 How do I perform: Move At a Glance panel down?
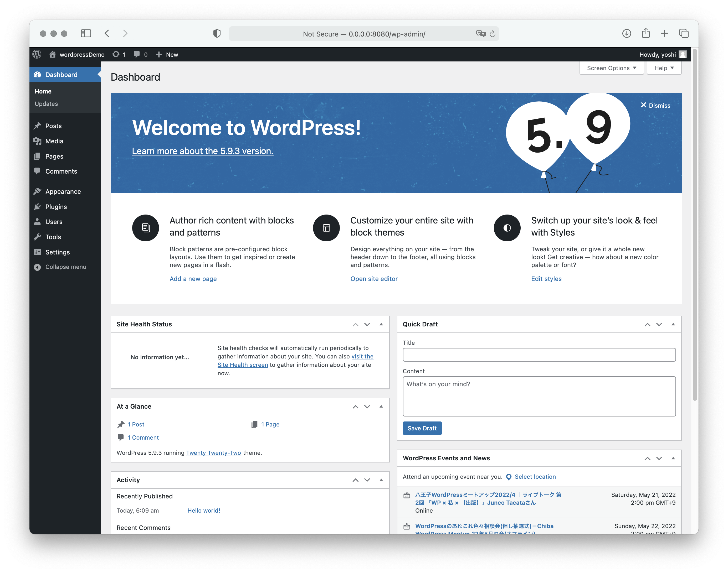click(367, 407)
